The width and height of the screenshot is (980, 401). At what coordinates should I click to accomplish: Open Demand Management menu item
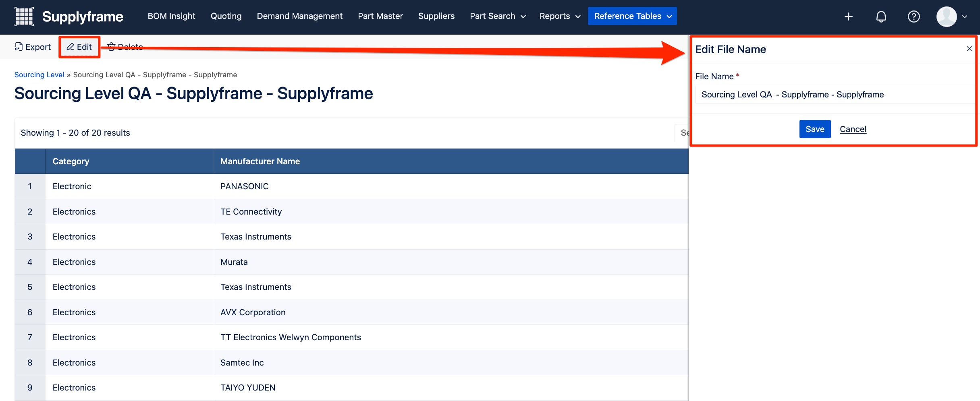(300, 16)
